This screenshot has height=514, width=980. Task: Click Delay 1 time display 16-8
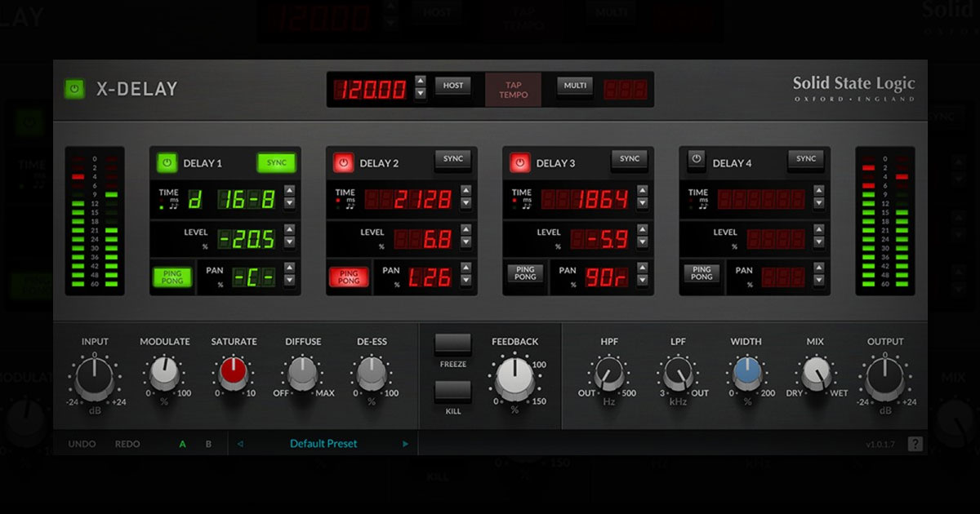pyautogui.click(x=232, y=198)
